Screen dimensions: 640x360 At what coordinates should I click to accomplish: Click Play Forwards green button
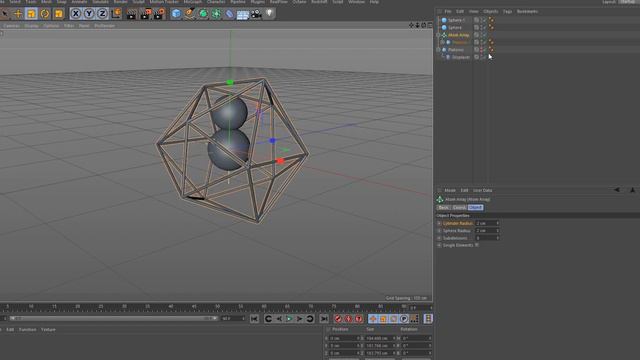(x=289, y=319)
